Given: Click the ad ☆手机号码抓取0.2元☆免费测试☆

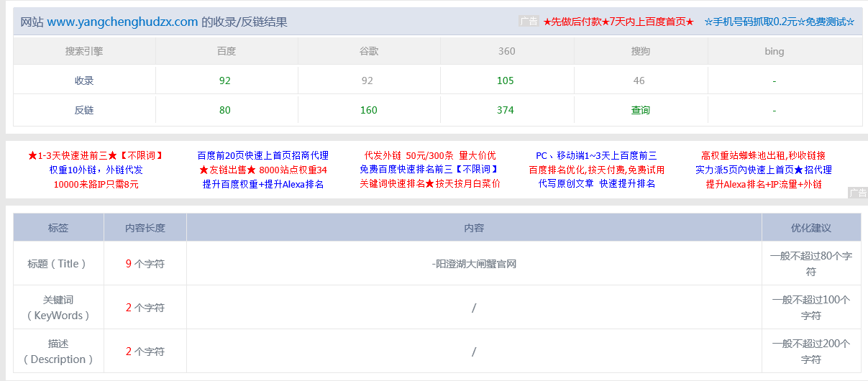Looking at the screenshot, I should (779, 22).
